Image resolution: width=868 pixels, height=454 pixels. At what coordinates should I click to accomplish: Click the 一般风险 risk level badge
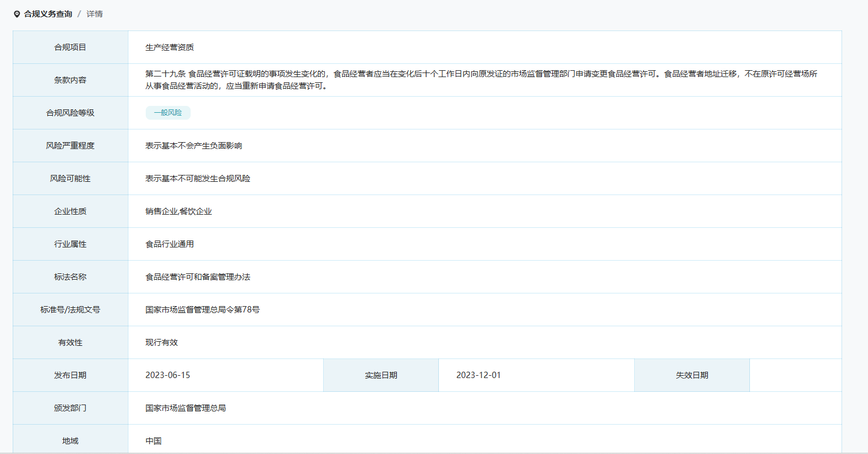[168, 113]
